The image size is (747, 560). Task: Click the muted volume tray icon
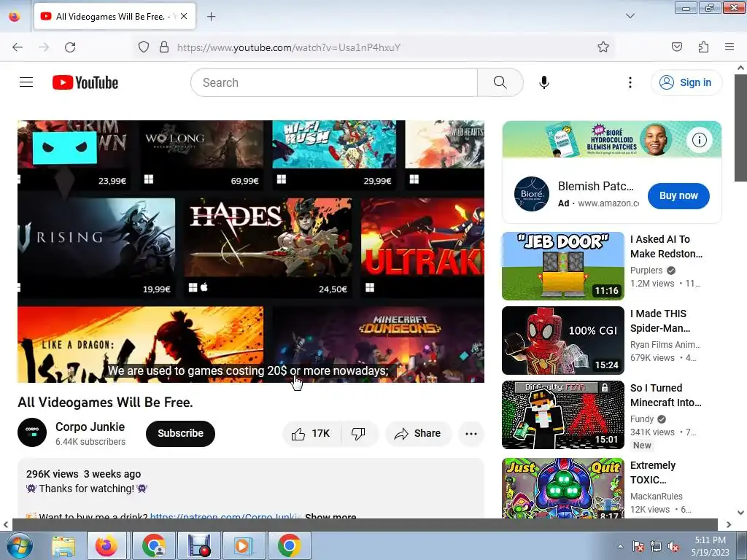[x=673, y=546]
